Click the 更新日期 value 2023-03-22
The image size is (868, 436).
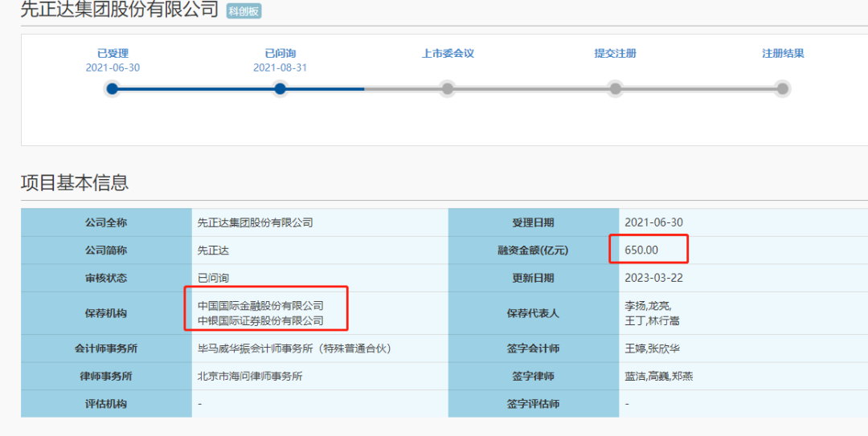tap(654, 278)
